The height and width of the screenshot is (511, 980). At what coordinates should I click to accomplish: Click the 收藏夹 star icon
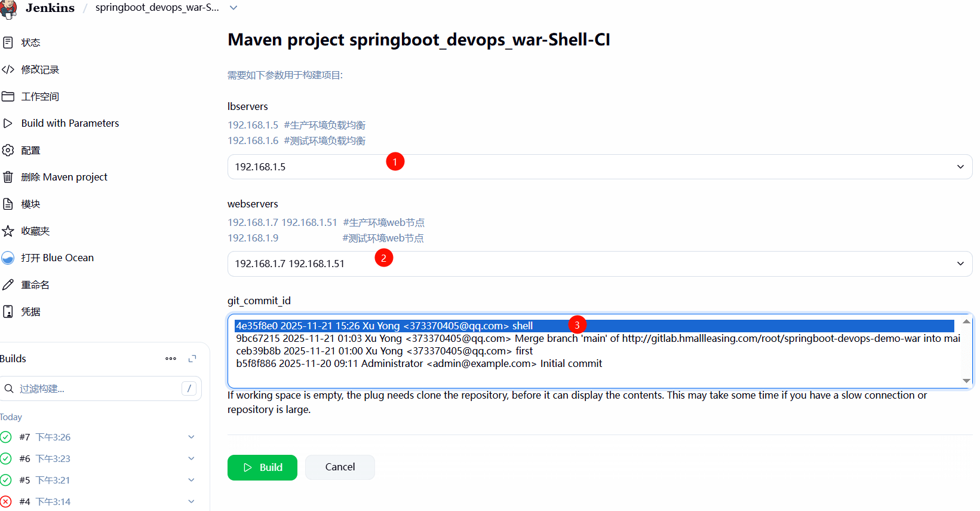8,231
